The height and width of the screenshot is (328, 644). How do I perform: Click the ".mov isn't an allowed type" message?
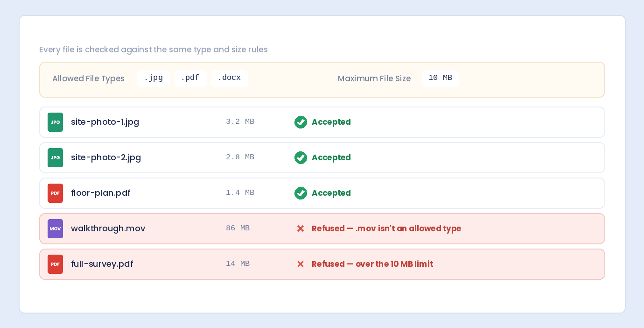point(408,228)
